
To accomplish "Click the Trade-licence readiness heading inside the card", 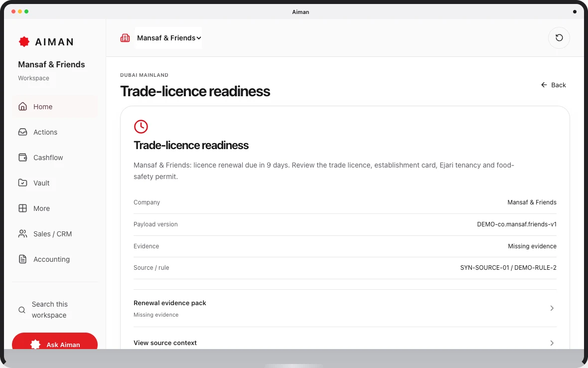I will (191, 145).
